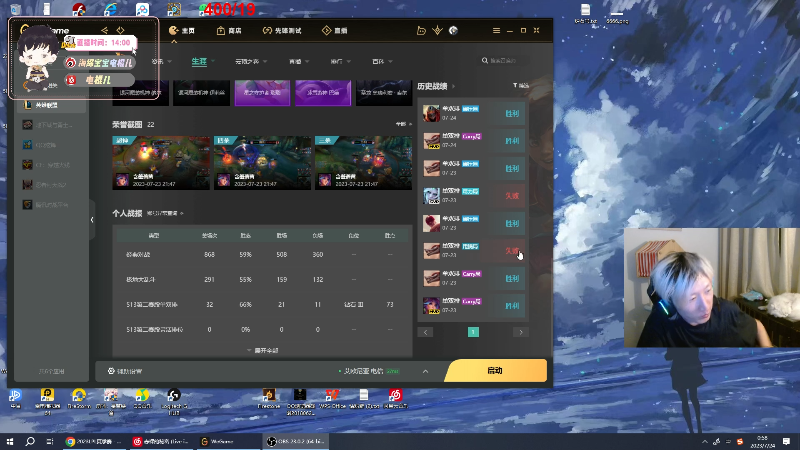Open the 商店 shop tab
800x450 pixels.
click(x=229, y=31)
